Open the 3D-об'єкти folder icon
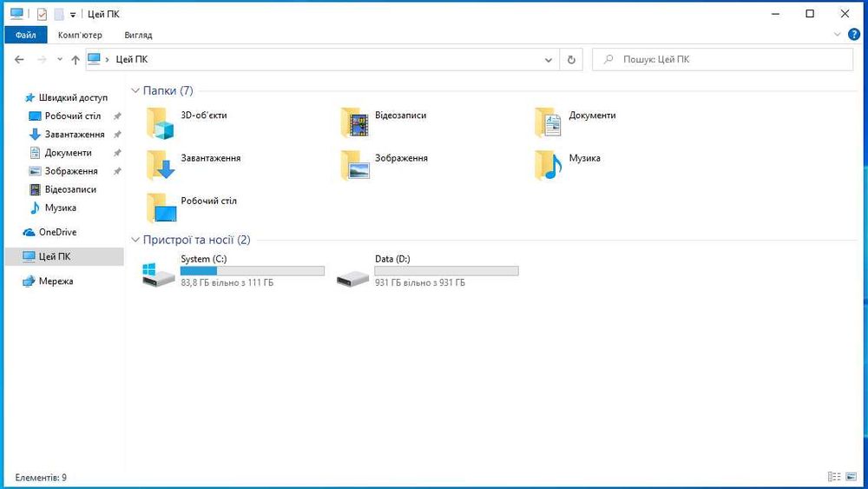 161,123
